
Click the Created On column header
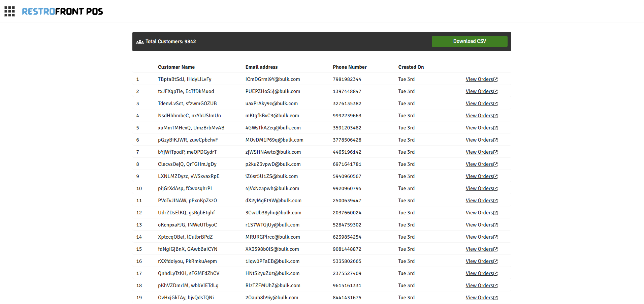pos(411,67)
